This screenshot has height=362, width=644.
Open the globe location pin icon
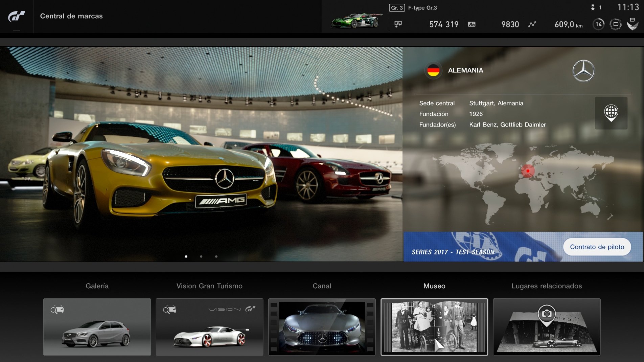611,113
